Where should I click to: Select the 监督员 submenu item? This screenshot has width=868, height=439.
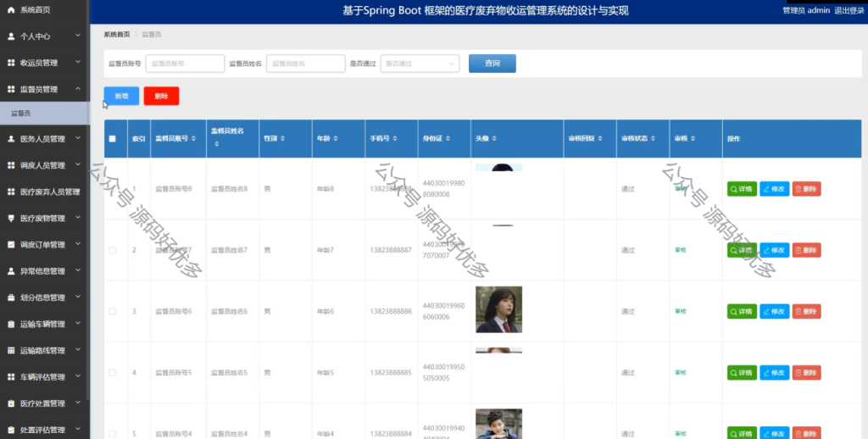tap(44, 114)
